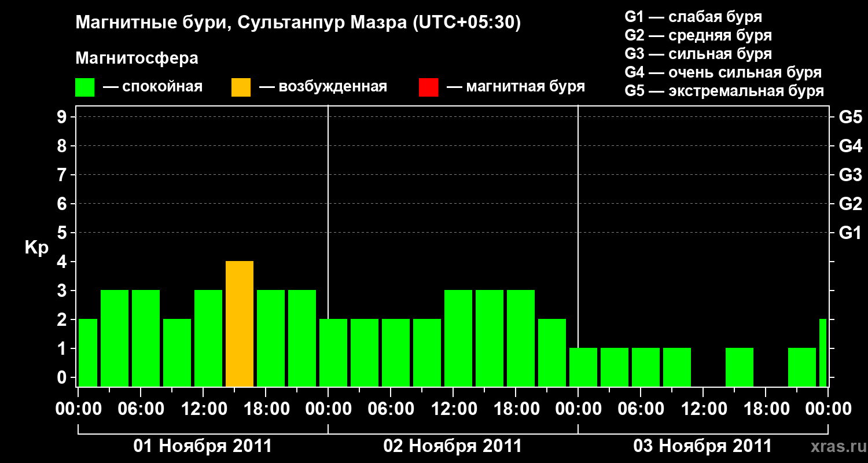The width and height of the screenshot is (868, 463).
Task: Click the 'G1 — слабая буря' legend line
Action: [x=693, y=17]
